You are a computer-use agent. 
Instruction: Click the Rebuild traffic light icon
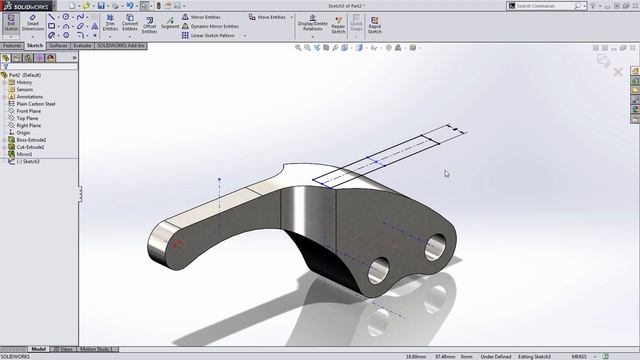tap(159, 6)
